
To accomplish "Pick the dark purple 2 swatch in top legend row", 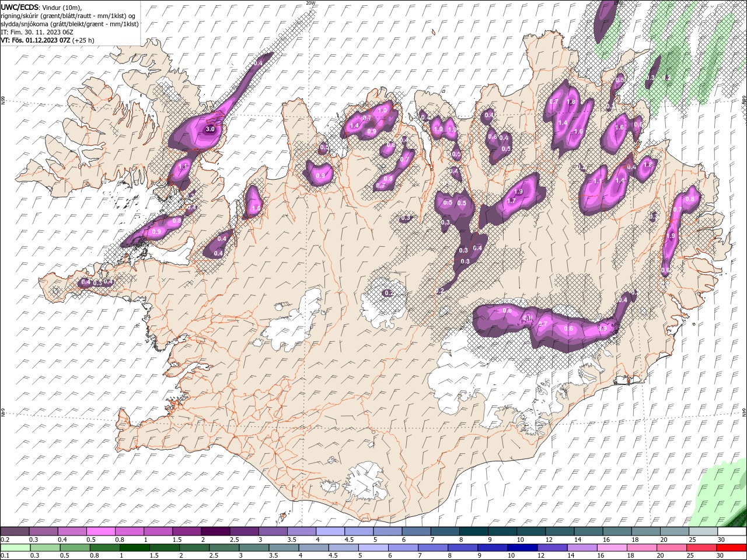I will click(x=215, y=531).
